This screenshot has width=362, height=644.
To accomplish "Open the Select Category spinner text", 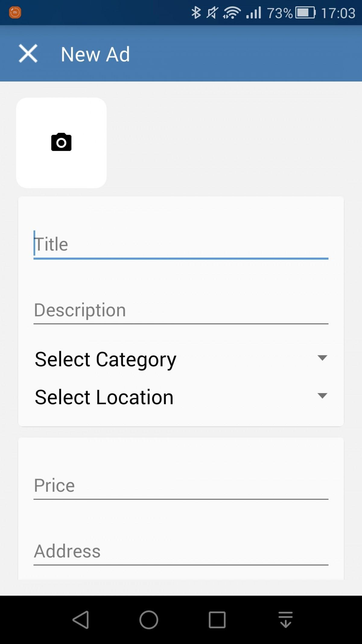I will [x=105, y=359].
